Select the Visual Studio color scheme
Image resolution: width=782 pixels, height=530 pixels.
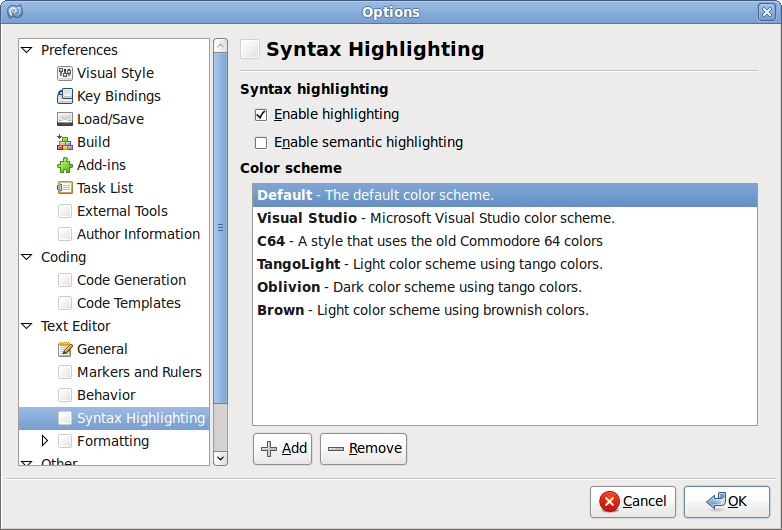[505, 218]
